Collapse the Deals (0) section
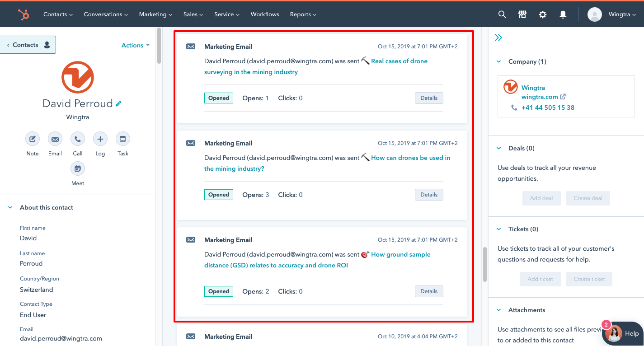The width and height of the screenshot is (644, 346). (x=499, y=148)
